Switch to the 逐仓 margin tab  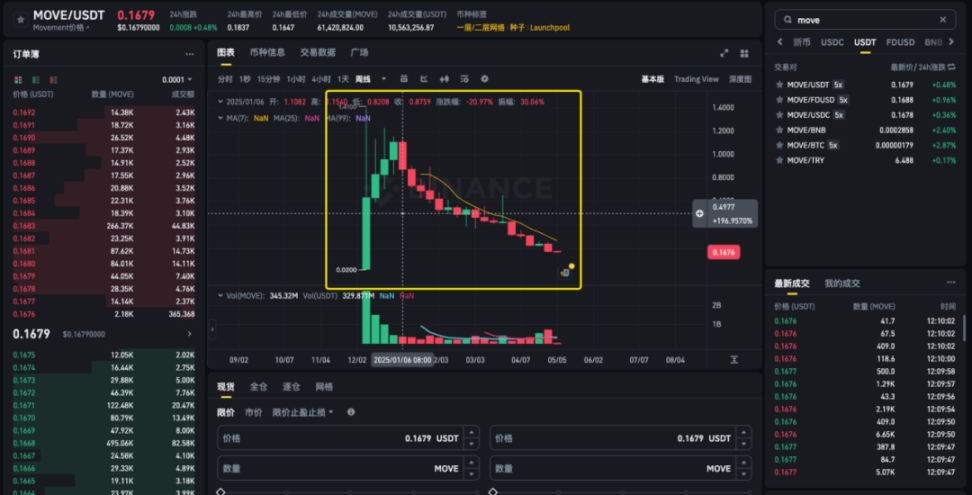[291, 387]
